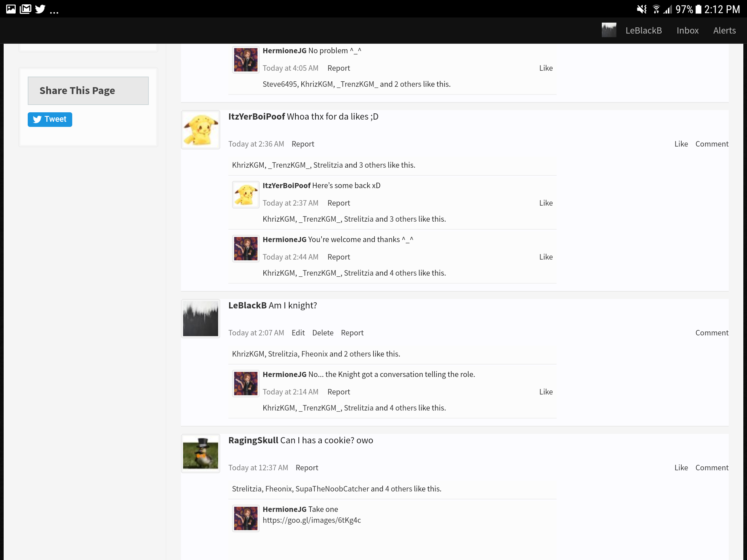Screen dimensions: 747x560
Task: Open the gallery notification icon in status bar
Action: click(x=11, y=9)
